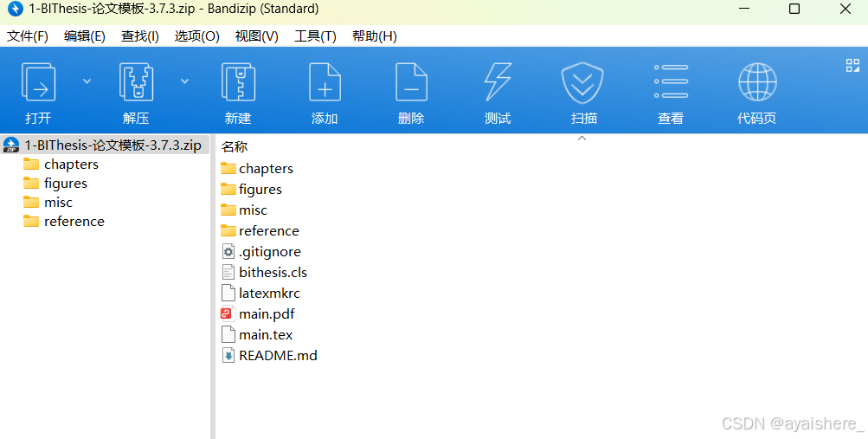Click the Extract (解压) toolbar icon
Image resolution: width=868 pixels, height=439 pixels.
point(136,82)
